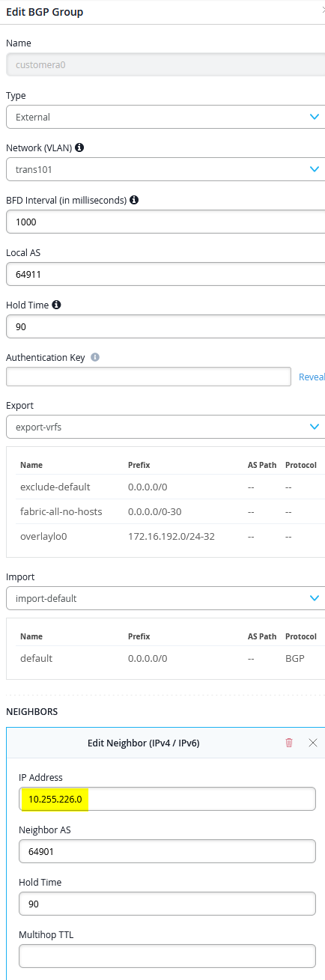
Task: Open the Export dropdown export-vrfs
Action: point(165,427)
